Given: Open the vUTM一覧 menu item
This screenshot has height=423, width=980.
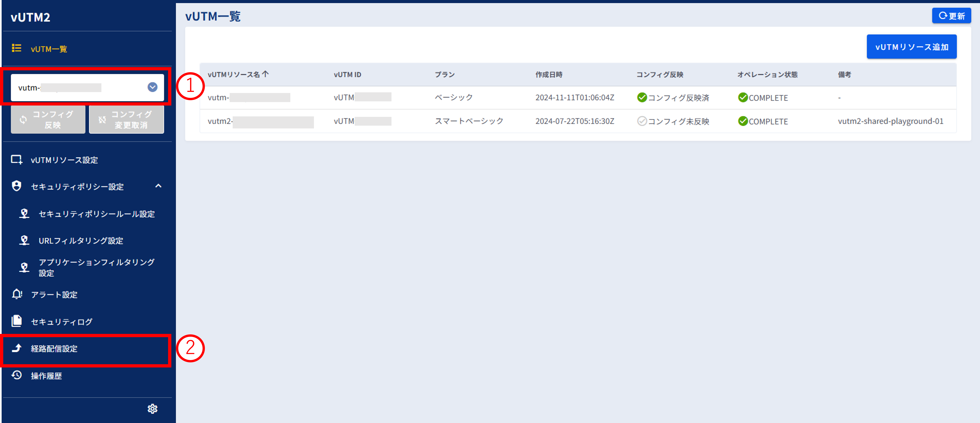Looking at the screenshot, I should 49,49.
